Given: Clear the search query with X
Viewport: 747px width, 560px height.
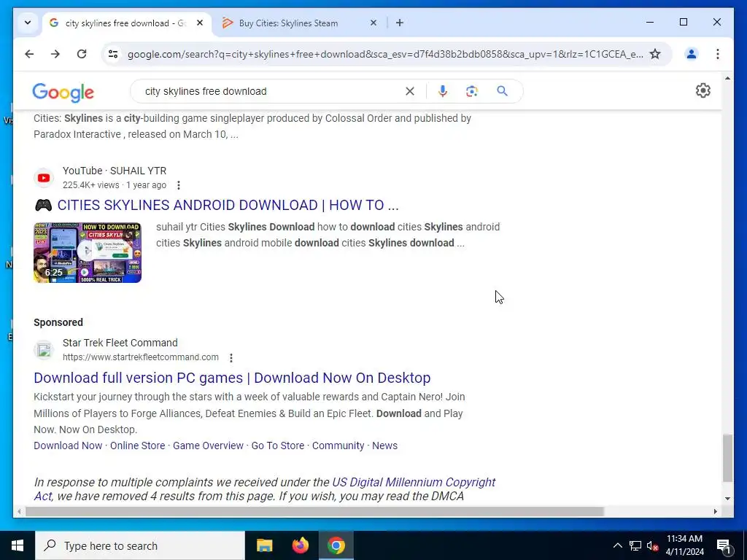Looking at the screenshot, I should coord(410,91).
